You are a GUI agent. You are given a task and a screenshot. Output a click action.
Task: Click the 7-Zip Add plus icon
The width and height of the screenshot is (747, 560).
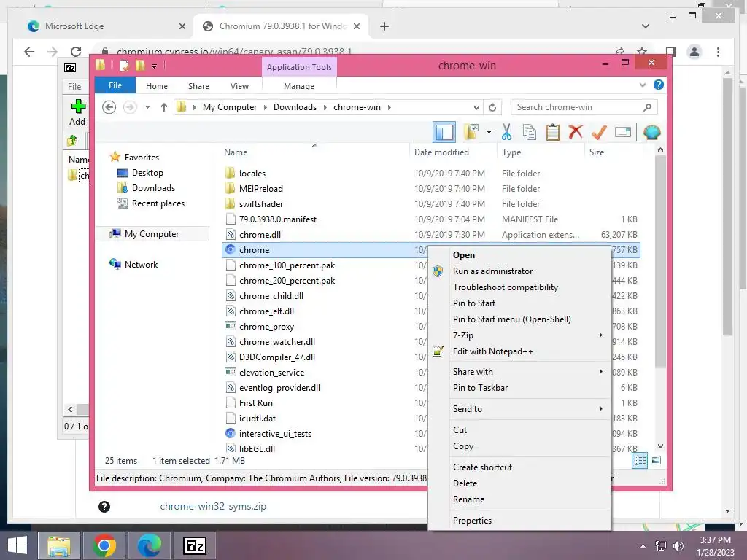pyautogui.click(x=77, y=106)
